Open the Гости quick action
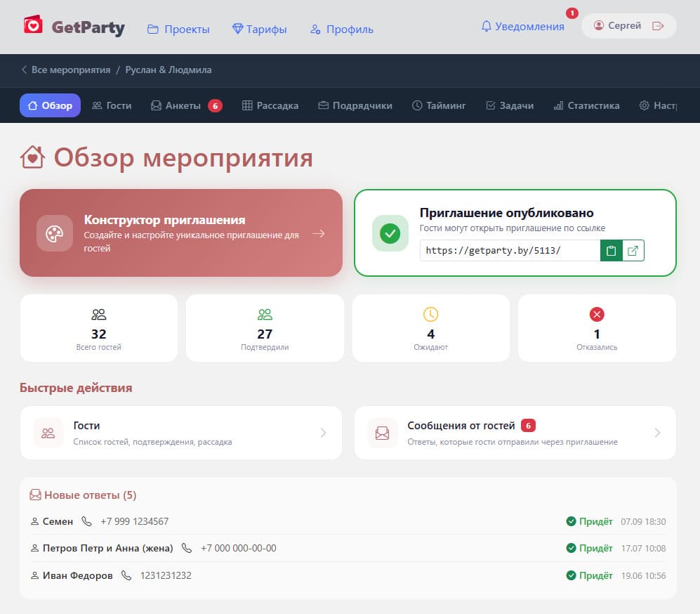Screen dimensions: 700x614 tap(181, 433)
